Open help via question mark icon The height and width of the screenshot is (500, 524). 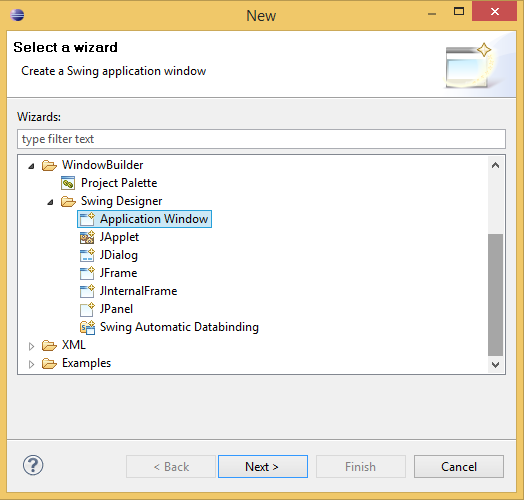33,465
